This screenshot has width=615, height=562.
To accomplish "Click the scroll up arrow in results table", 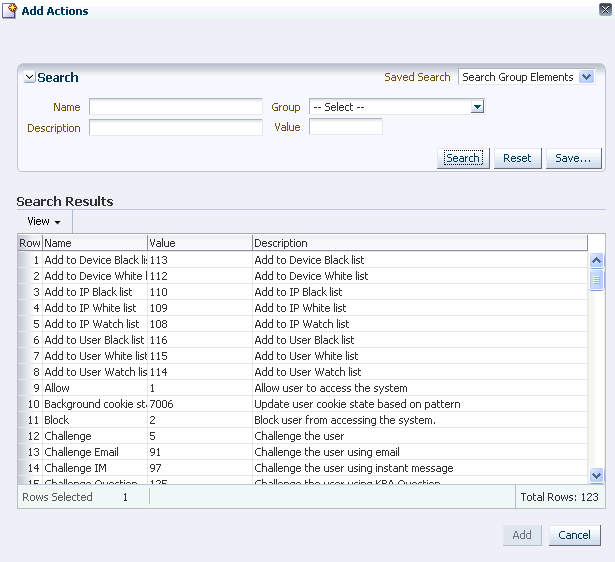I will click(597, 260).
